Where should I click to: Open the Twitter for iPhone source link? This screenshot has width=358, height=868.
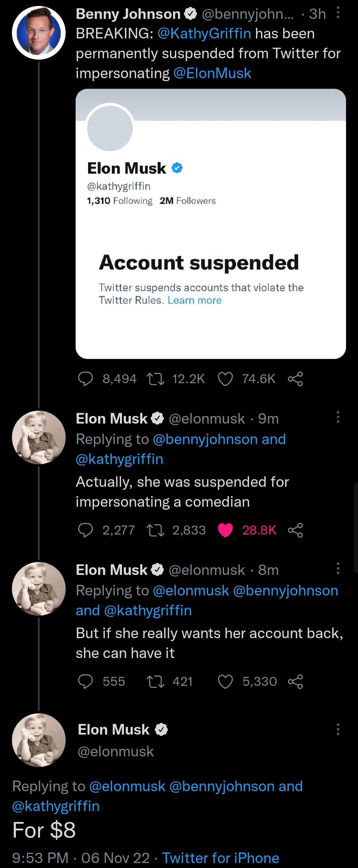pos(221,857)
